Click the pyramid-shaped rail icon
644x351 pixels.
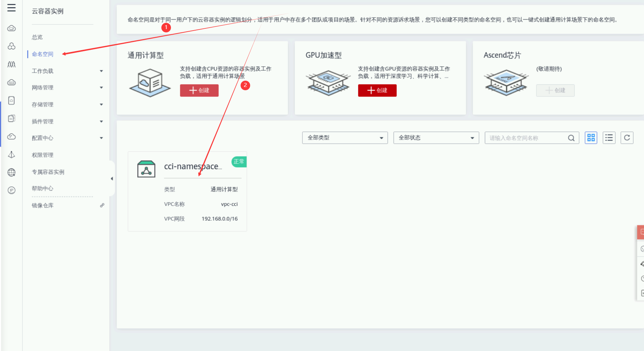11,155
